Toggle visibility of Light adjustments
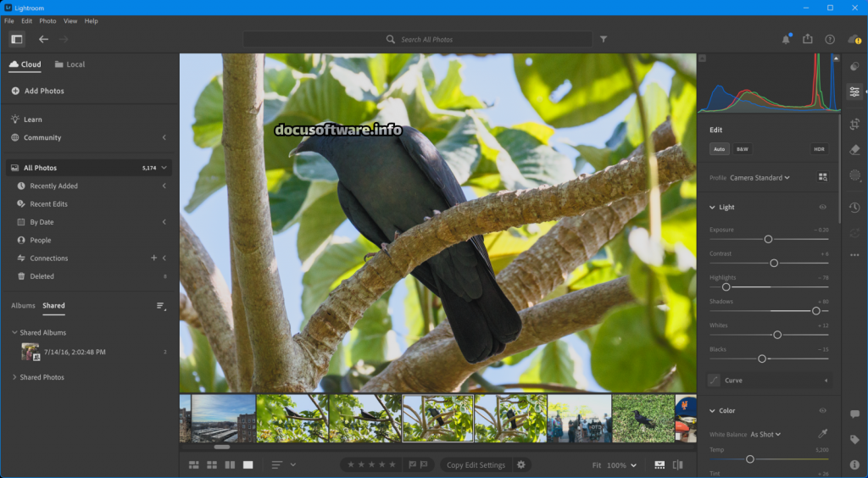This screenshot has width=868, height=478. point(822,207)
